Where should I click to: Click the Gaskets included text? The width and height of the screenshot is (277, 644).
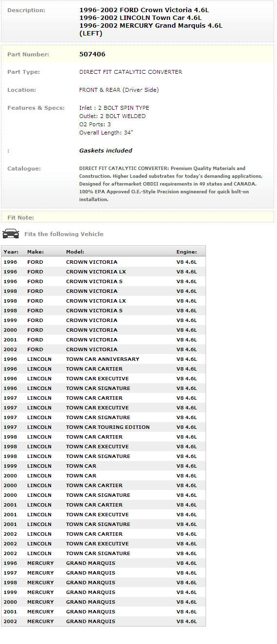pyautogui.click(x=106, y=151)
